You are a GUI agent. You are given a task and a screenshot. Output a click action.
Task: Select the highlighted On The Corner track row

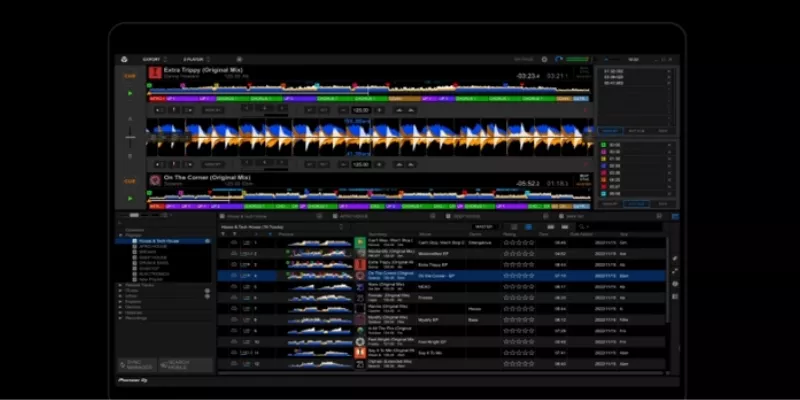point(442,276)
